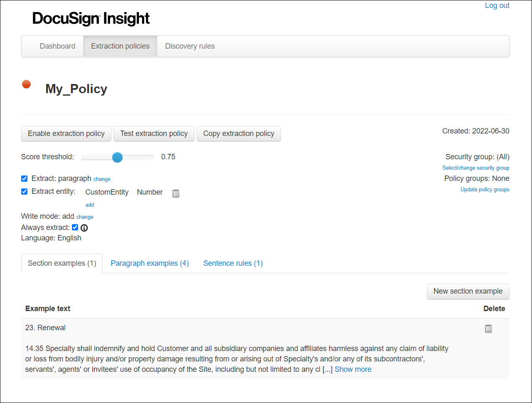Click Show more on the example text
Screen dimensions: 532x403
352,369
